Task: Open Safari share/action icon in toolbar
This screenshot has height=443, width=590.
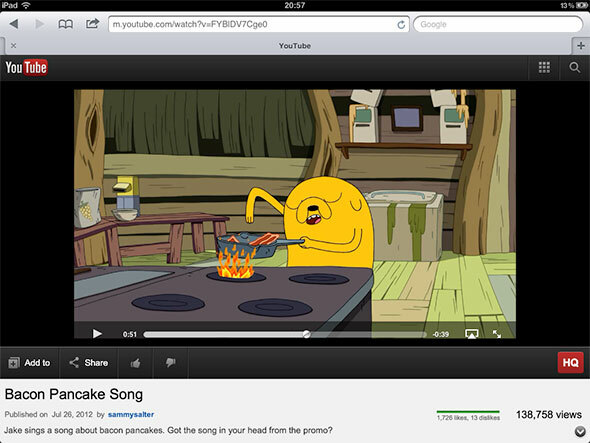Action: click(x=92, y=24)
